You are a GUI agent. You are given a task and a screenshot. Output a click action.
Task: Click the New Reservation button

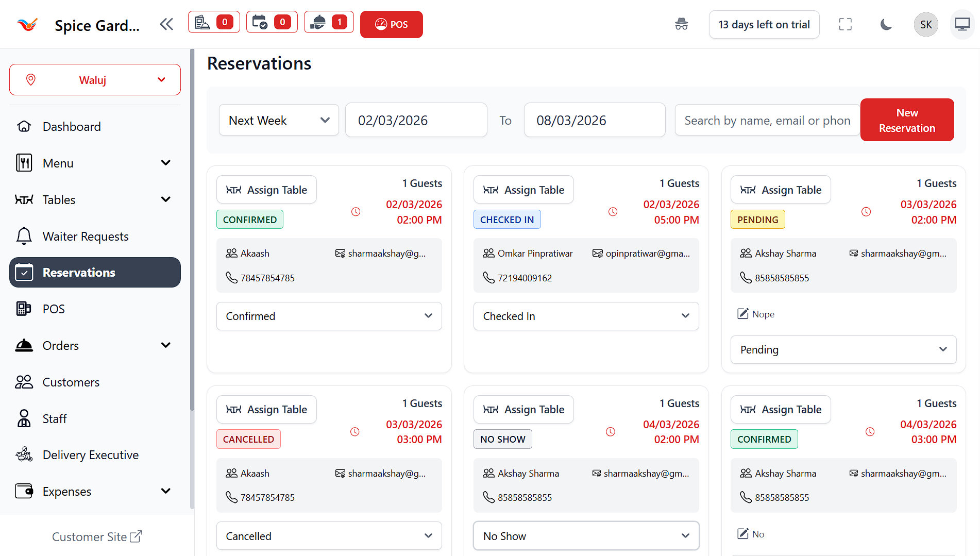click(x=907, y=120)
